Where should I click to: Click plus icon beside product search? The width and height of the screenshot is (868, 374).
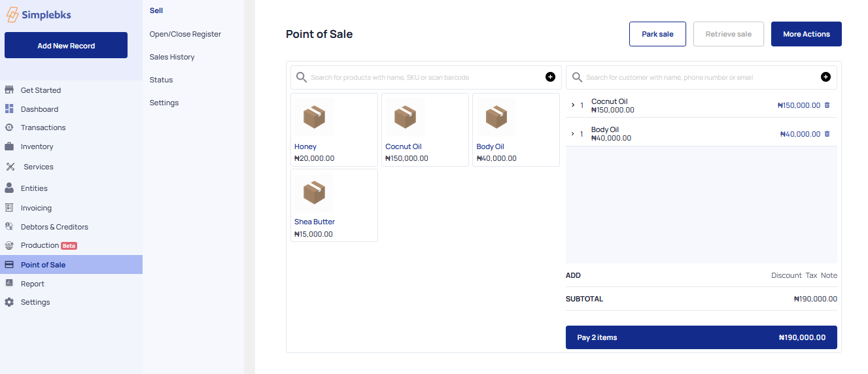pyautogui.click(x=550, y=77)
